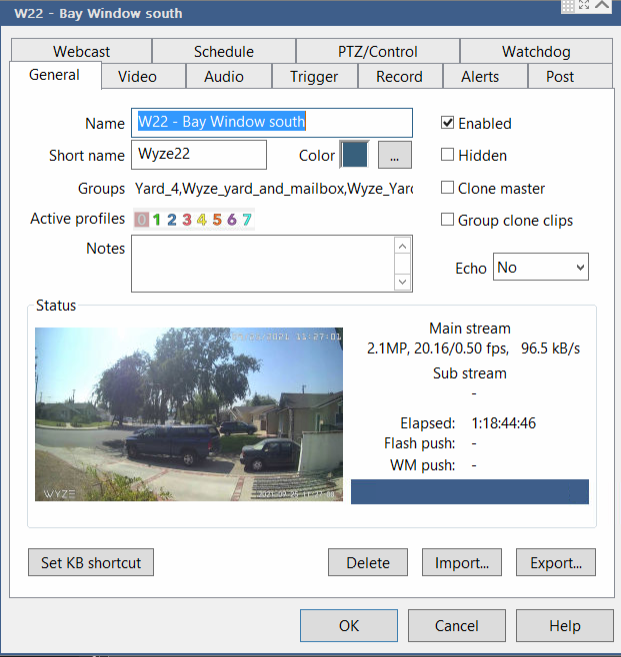Toggle active profile 5 icon

(217, 219)
